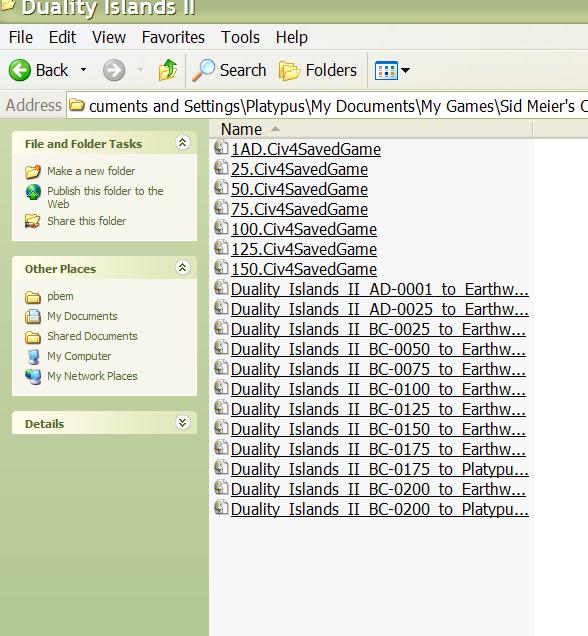This screenshot has width=588, height=636.
Task: Click the Share this folder icon
Action: click(32, 221)
